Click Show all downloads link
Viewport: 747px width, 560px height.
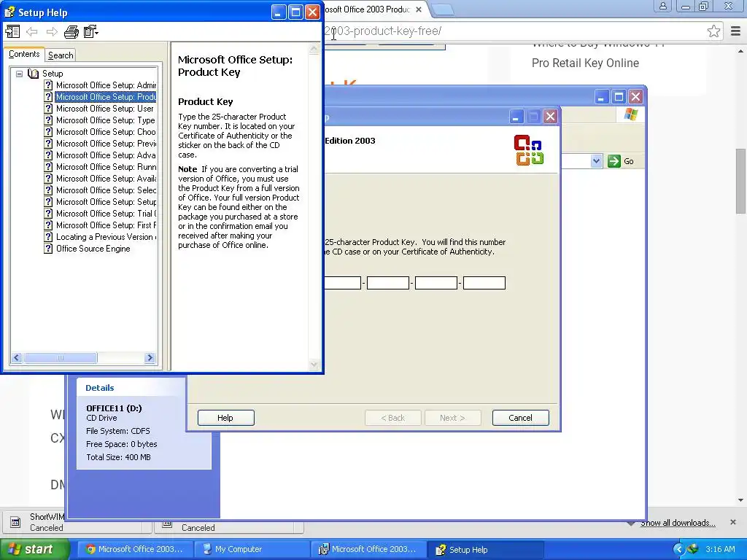(678, 523)
